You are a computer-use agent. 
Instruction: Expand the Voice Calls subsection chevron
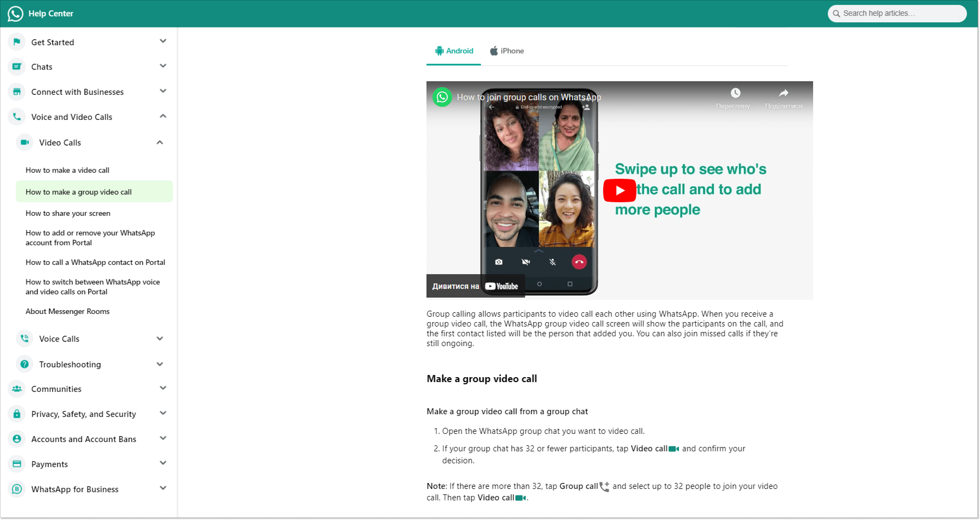pos(160,338)
